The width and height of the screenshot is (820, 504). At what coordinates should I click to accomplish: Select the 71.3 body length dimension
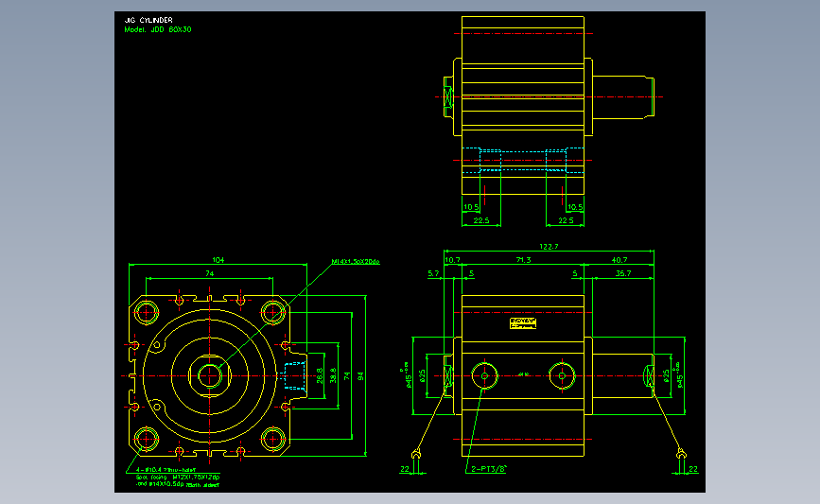coord(523,260)
